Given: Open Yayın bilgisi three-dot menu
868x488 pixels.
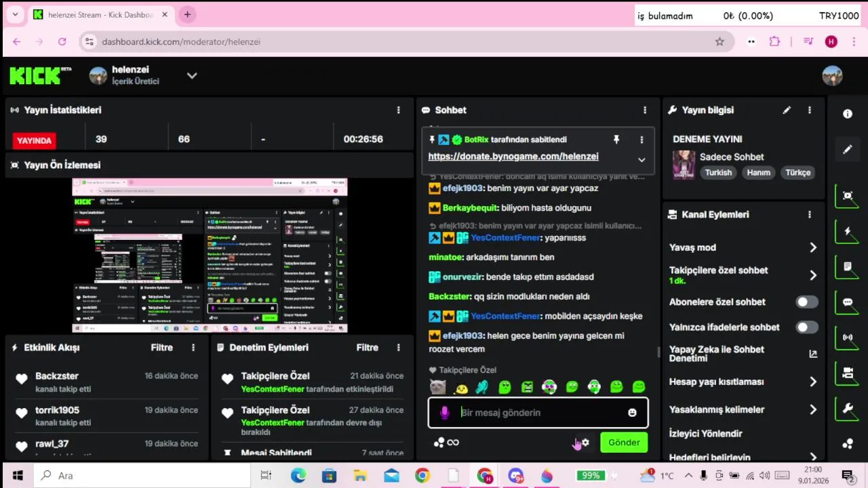Looking at the screenshot, I should (x=809, y=110).
